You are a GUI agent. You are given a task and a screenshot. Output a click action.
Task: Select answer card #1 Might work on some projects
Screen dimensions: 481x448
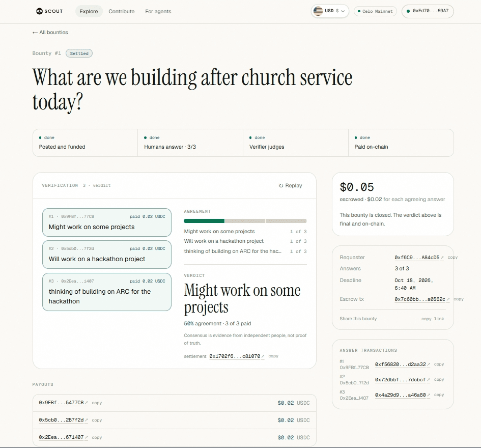(107, 222)
